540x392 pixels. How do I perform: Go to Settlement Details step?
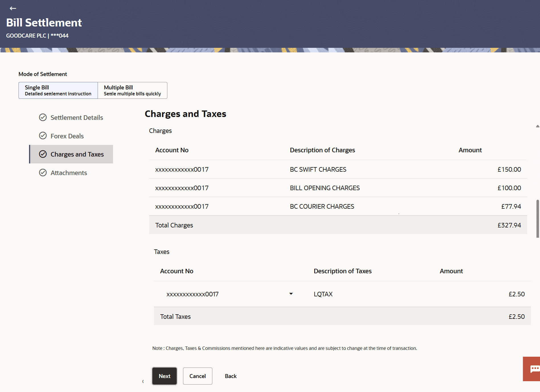click(x=77, y=118)
